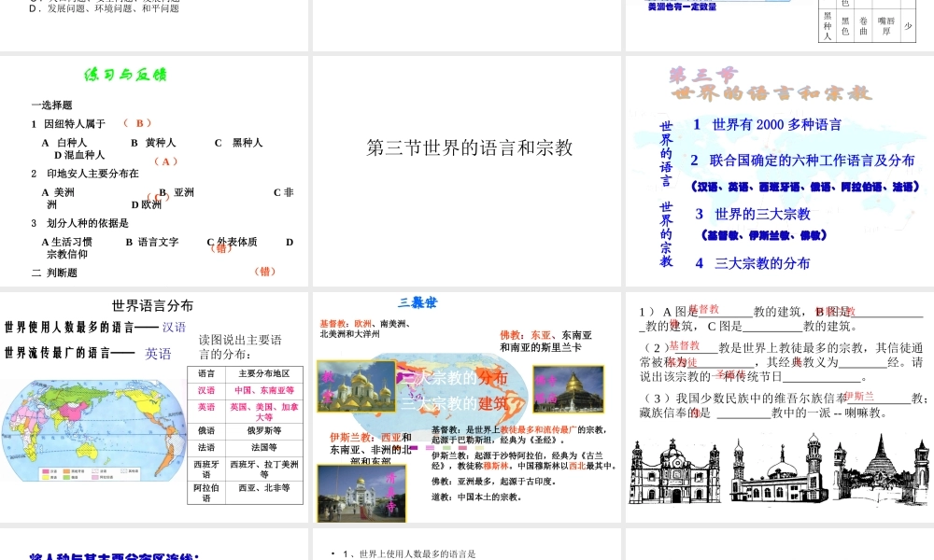
Task: Click '2 联合国确定的六种工作语言及分布' item
Action: [802, 161]
